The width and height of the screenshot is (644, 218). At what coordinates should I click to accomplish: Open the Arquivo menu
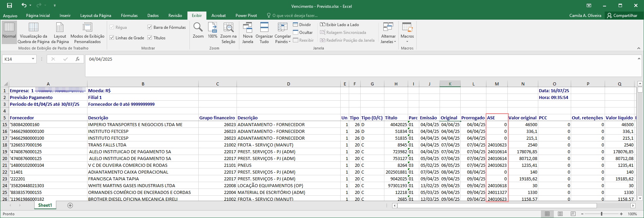pyautogui.click(x=10, y=16)
